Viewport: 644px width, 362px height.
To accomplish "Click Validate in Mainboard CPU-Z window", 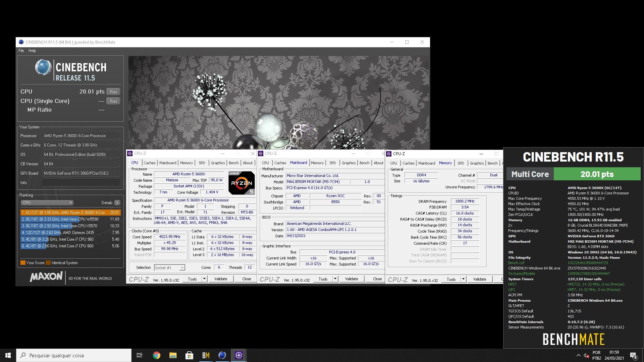I will pos(352,279).
